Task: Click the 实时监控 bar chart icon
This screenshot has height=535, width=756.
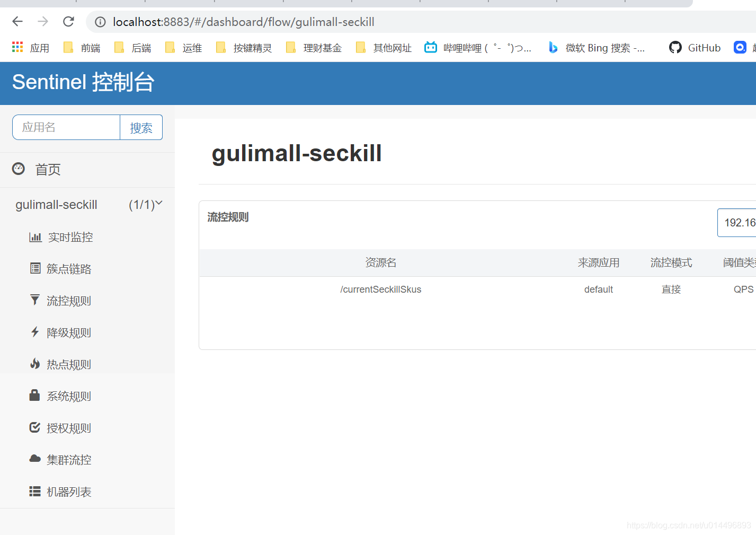Action: [35, 237]
